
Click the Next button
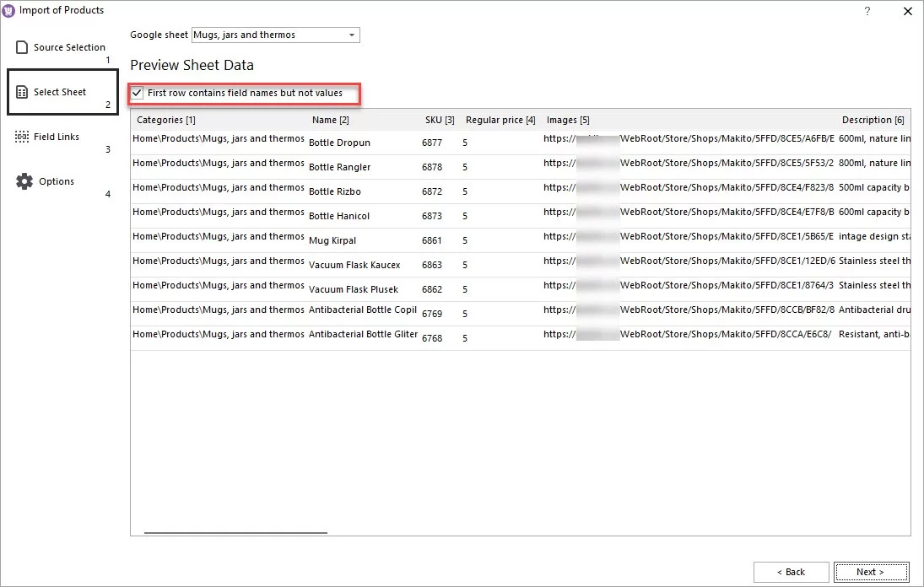[871, 572]
